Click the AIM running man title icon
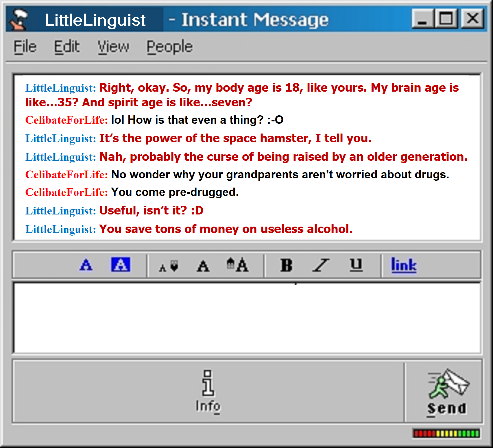The image size is (493, 448). coord(19,20)
